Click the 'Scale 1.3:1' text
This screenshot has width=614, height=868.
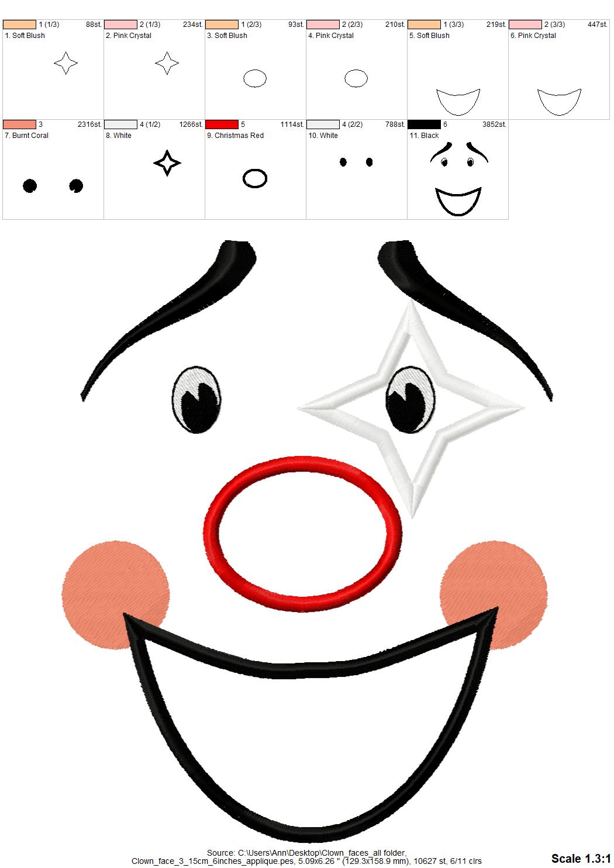581,858
